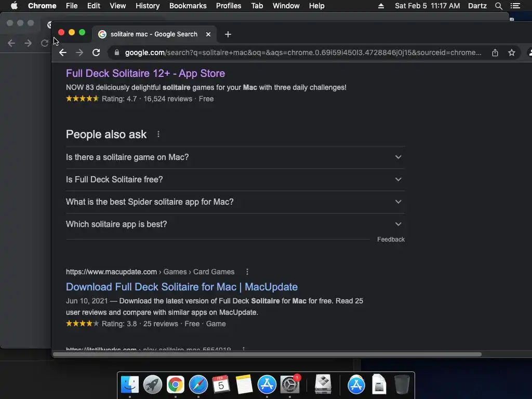
Task: Open App Store icon right of Dock divider
Action: coord(356,384)
